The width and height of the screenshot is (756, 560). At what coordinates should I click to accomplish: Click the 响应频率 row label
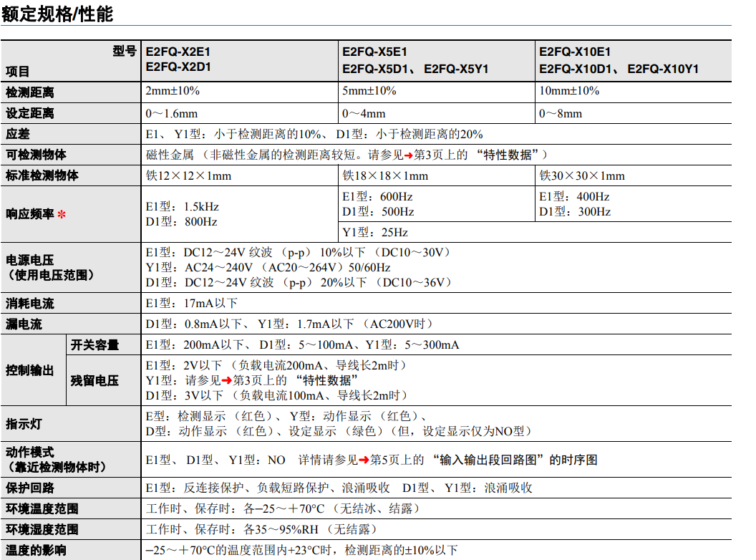30,214
